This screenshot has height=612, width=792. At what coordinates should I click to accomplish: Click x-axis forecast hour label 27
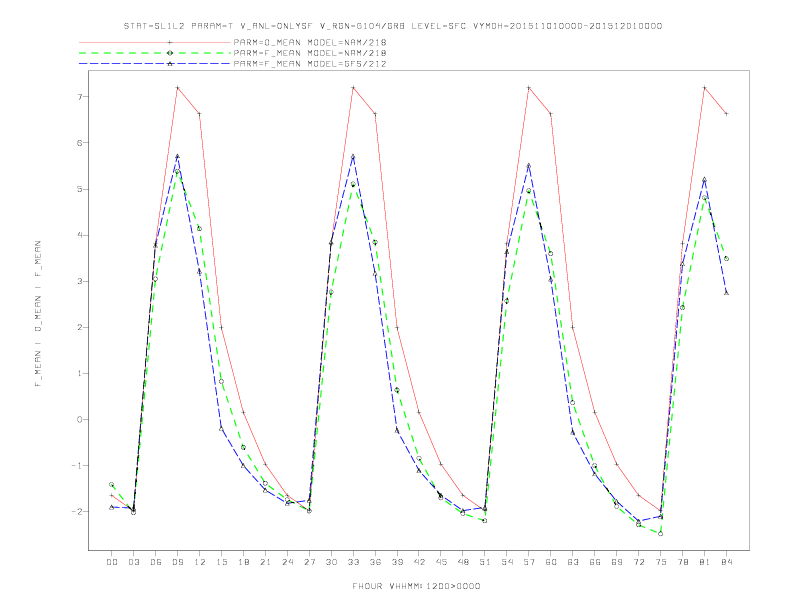click(309, 562)
